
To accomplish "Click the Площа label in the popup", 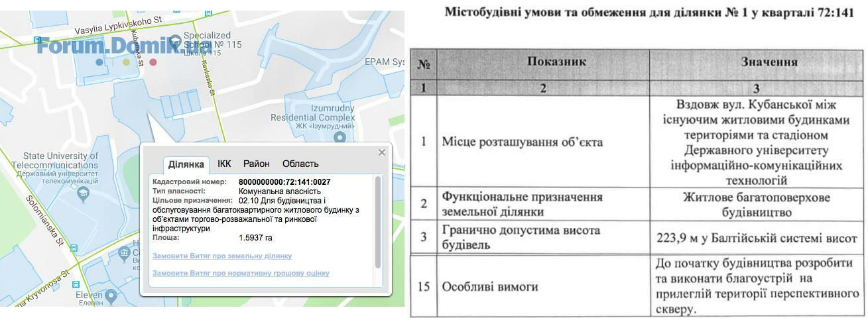I will [x=166, y=237].
